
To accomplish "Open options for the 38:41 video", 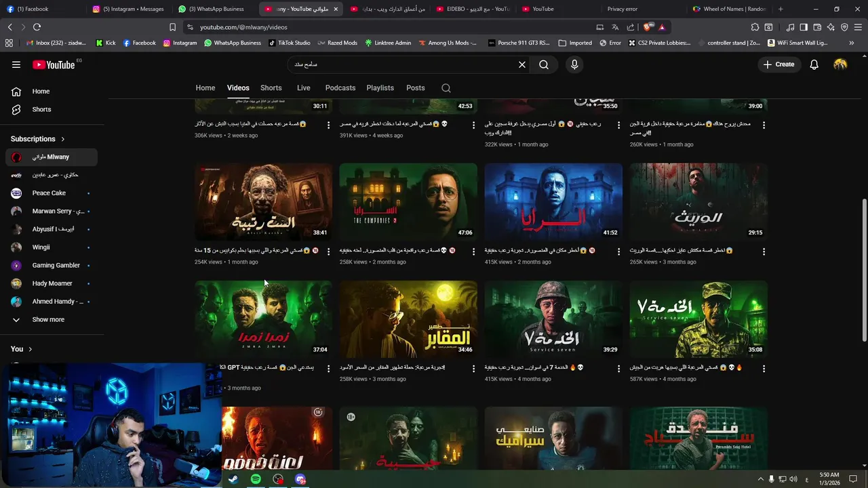I will pos(329,251).
